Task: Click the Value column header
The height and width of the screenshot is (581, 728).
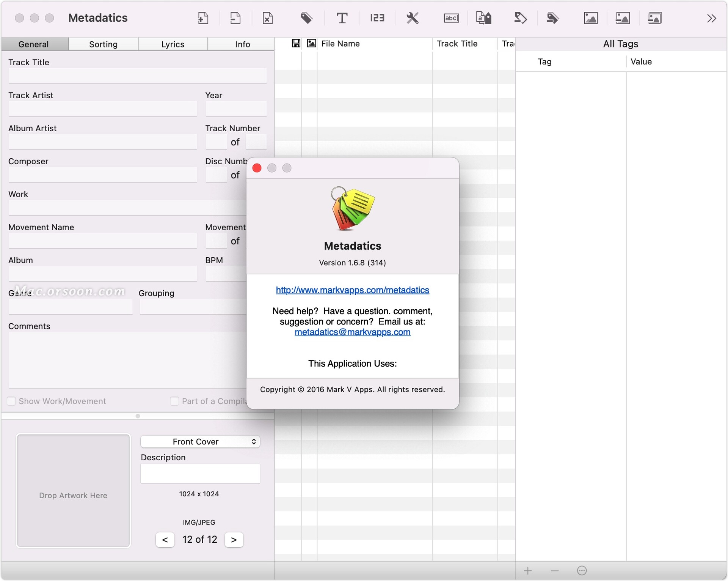Action: 641,61
